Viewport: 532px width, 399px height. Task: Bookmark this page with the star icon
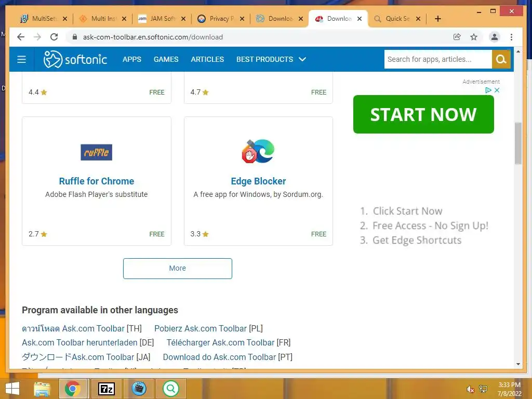474,37
